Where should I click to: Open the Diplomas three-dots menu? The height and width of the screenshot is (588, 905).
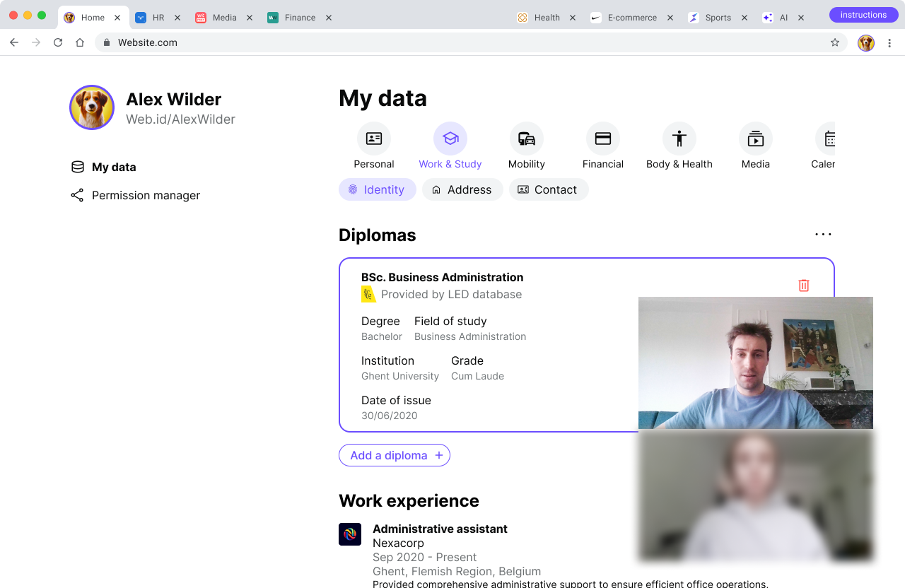click(x=824, y=235)
